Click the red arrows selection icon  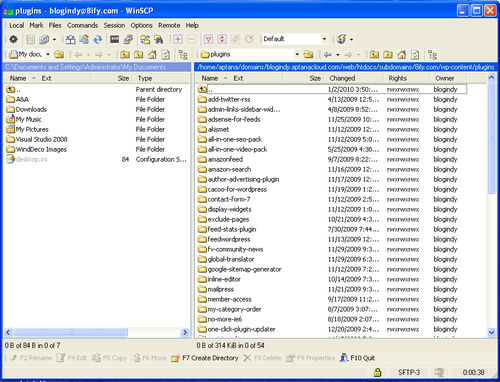point(222,39)
